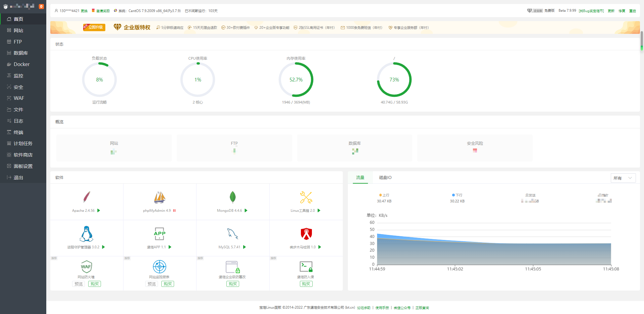
Task: Click the 更换 link next to account
Action: [84, 11]
